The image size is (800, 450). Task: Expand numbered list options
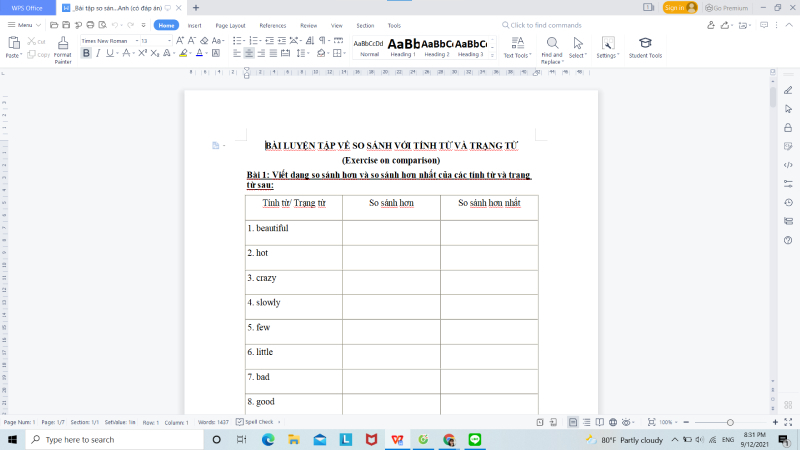click(260, 41)
